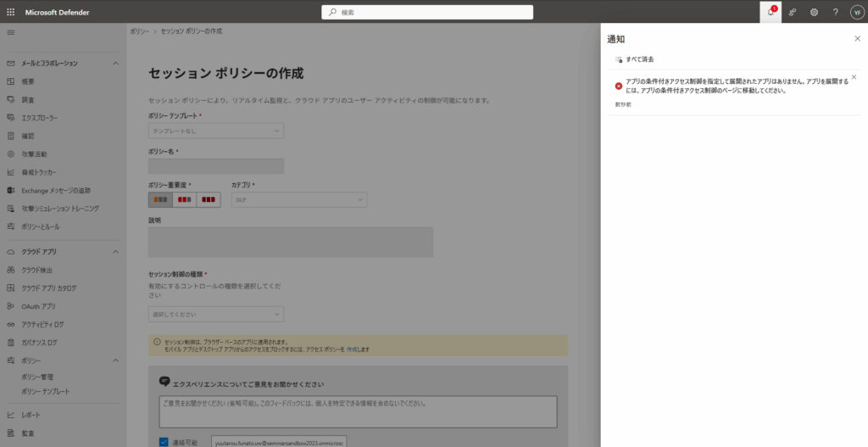
Task: Open the help question mark icon
Action: [835, 12]
